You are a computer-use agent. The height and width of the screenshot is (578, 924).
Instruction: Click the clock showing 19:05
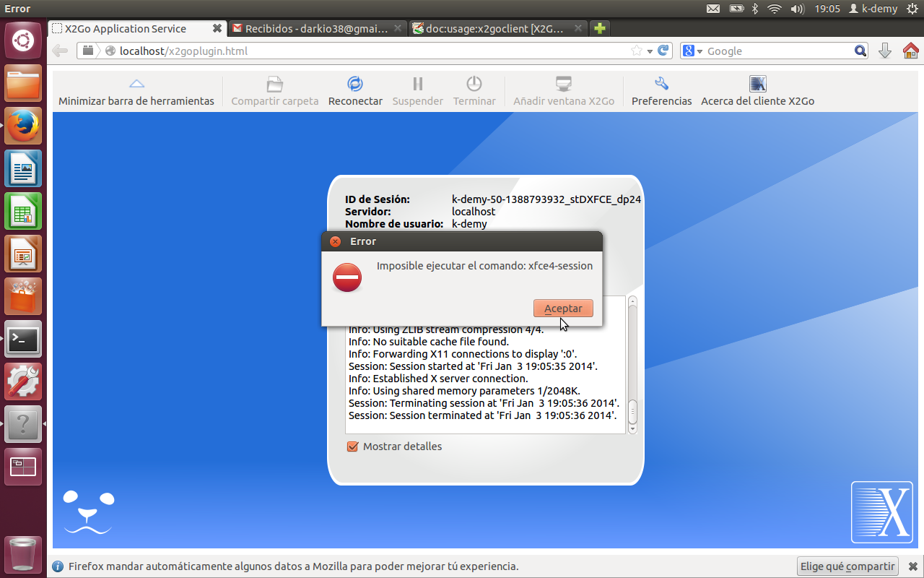pos(827,9)
